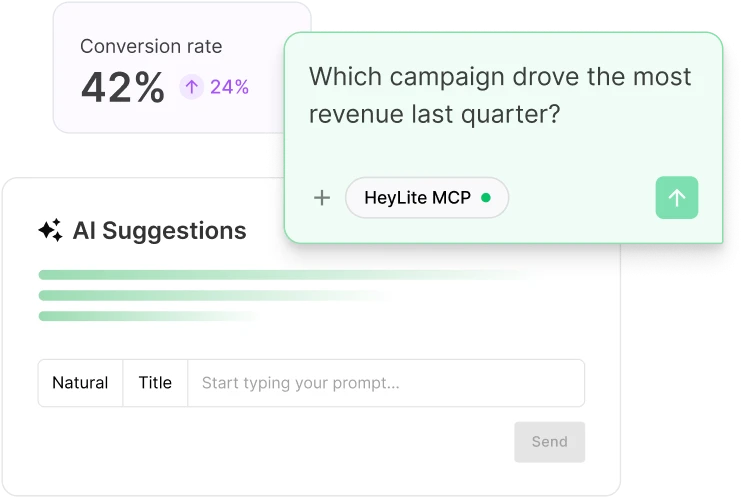
Task: Click the campaign revenue question text
Action: (x=500, y=95)
